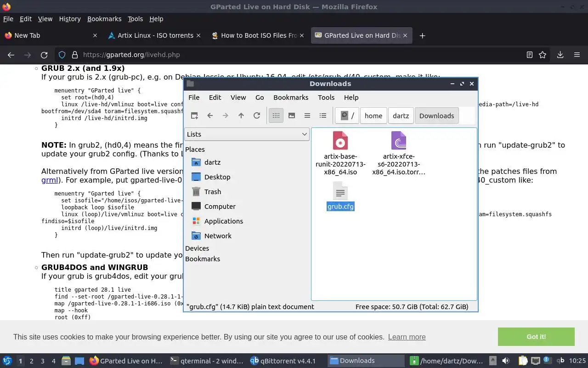This screenshot has width=588, height=368.
Task: Switch to workspace 3 in the pager
Action: [43, 361]
